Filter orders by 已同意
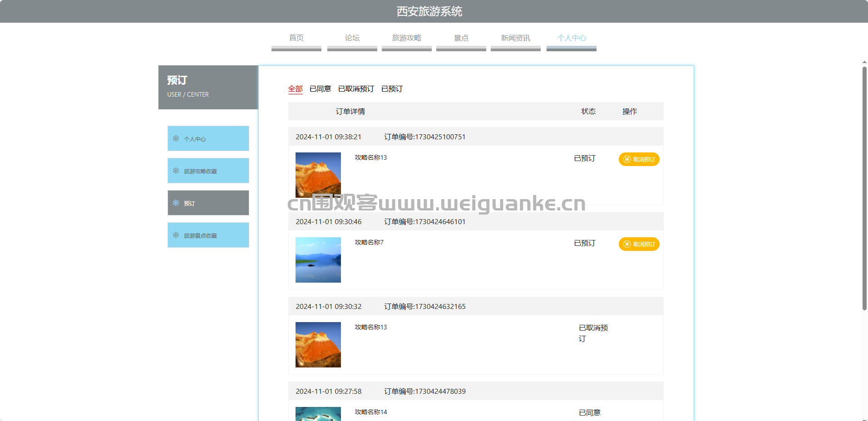The image size is (868, 421). tap(321, 89)
